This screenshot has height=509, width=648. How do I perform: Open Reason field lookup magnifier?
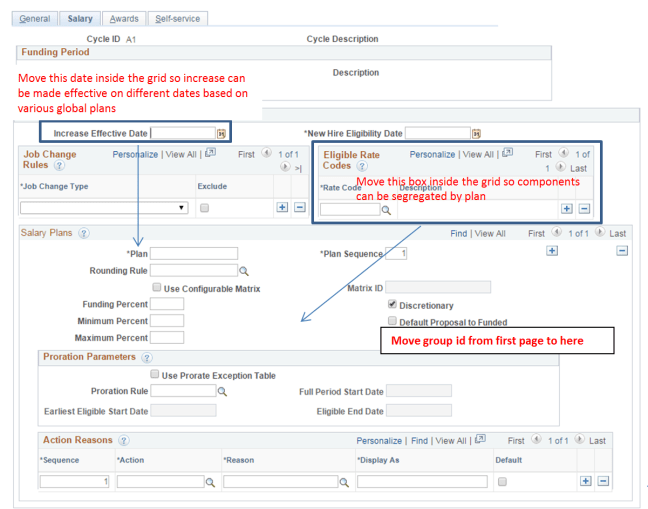(344, 482)
